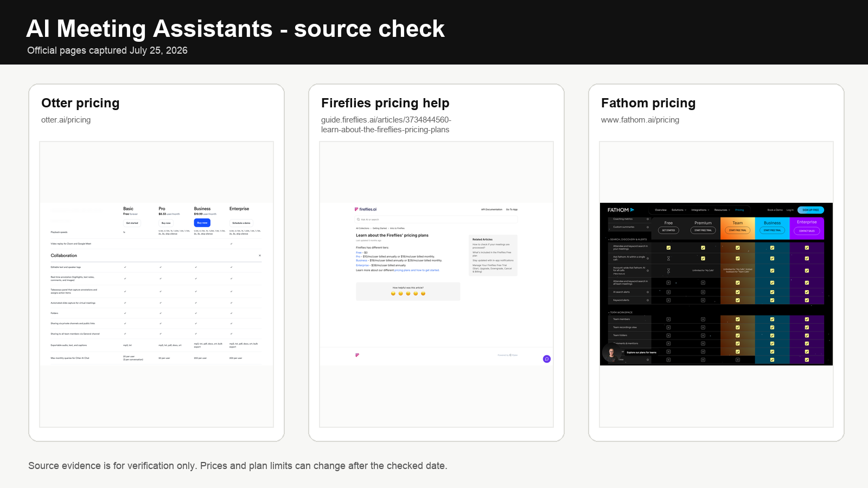Click the Fathom logo in the header
The height and width of the screenshot is (488, 868).
621,210
